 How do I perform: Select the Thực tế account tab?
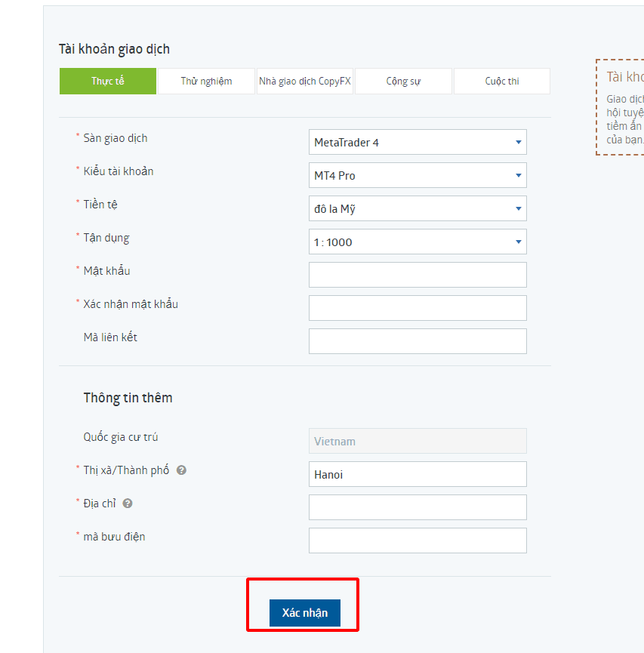point(107,82)
